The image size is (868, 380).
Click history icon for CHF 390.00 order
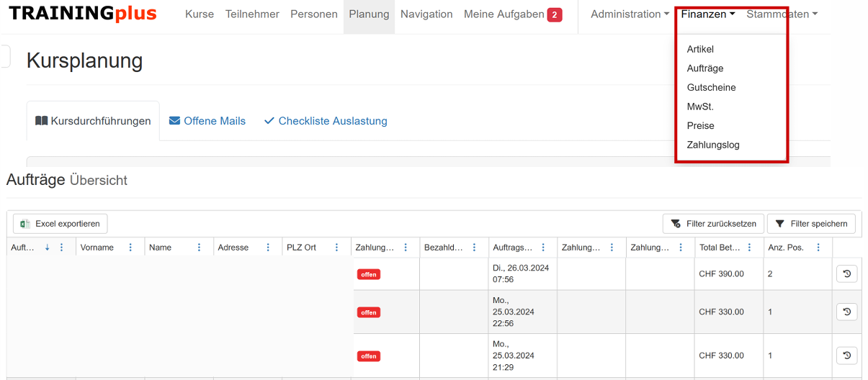click(846, 274)
